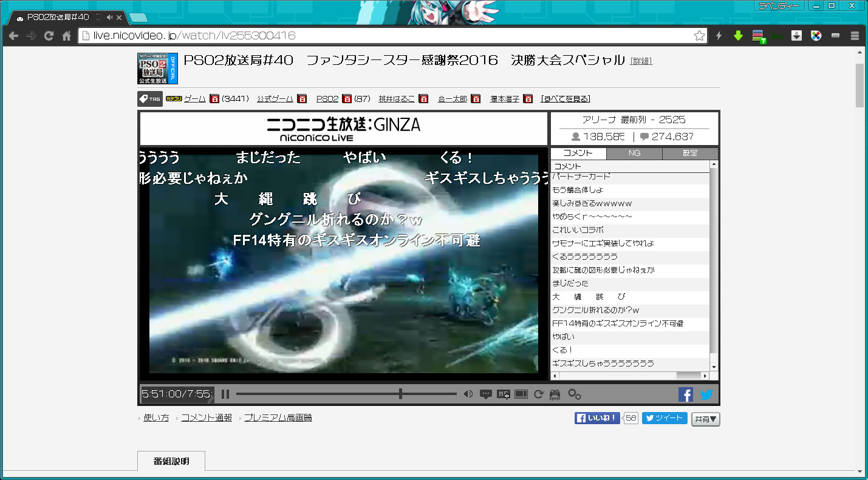
Task: Select comment もう蟹合体しよ
Action: [x=630, y=190]
